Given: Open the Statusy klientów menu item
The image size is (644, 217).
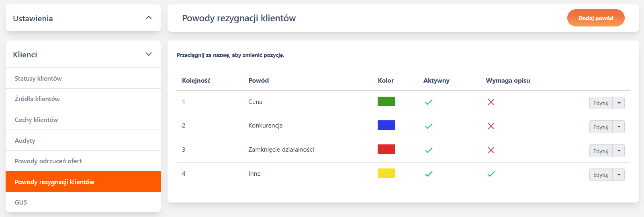Looking at the screenshot, I should pyautogui.click(x=38, y=78).
